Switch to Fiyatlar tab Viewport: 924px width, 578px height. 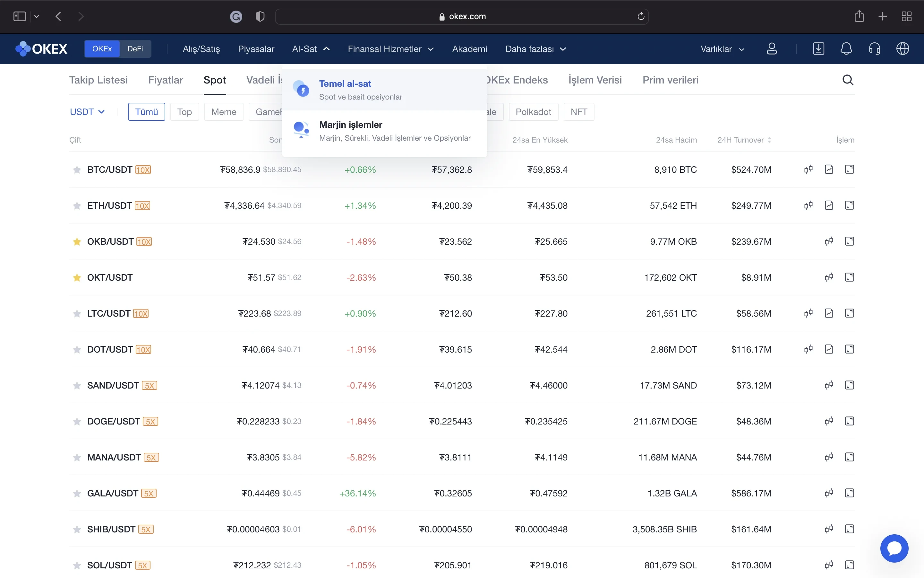pos(166,80)
